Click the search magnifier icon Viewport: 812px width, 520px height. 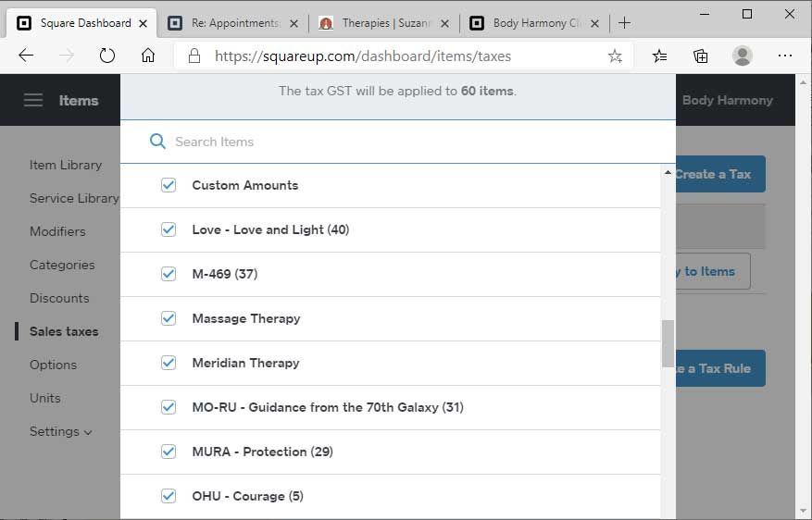(x=157, y=142)
